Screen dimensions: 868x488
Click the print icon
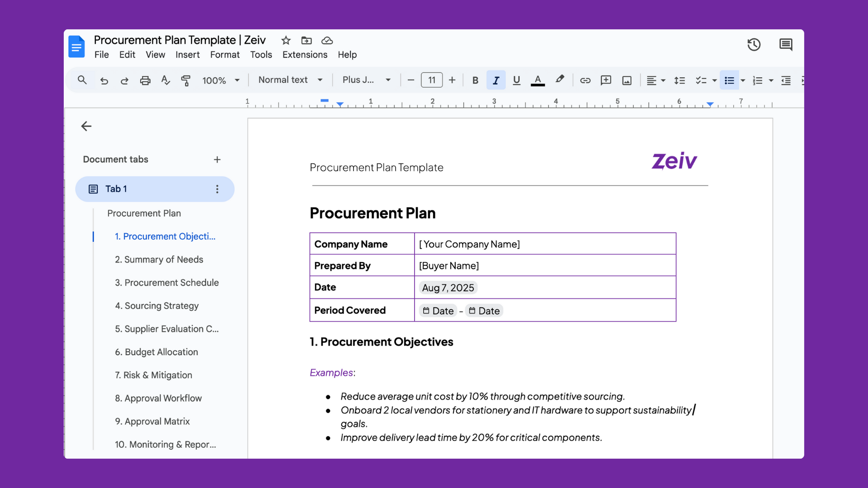(x=145, y=80)
